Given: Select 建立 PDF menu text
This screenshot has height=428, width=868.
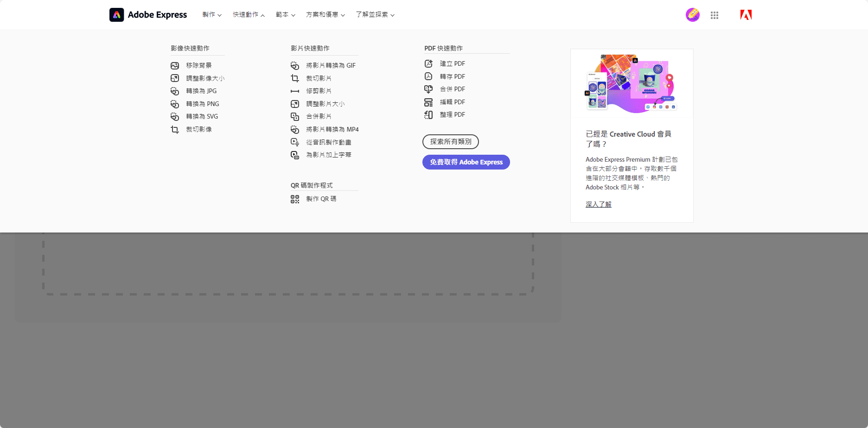Looking at the screenshot, I should [453, 63].
